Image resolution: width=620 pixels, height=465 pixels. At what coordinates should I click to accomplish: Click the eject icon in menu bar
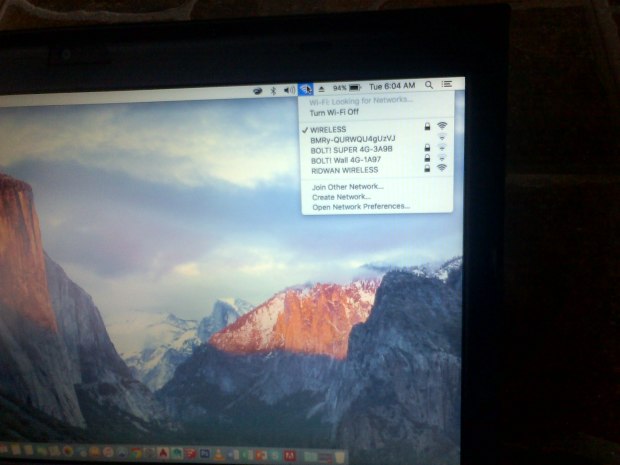pyautogui.click(x=321, y=89)
